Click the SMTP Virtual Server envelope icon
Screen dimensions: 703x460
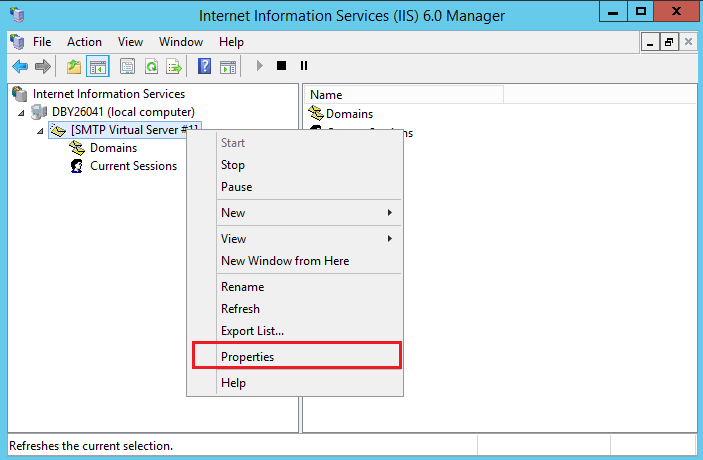click(58, 130)
